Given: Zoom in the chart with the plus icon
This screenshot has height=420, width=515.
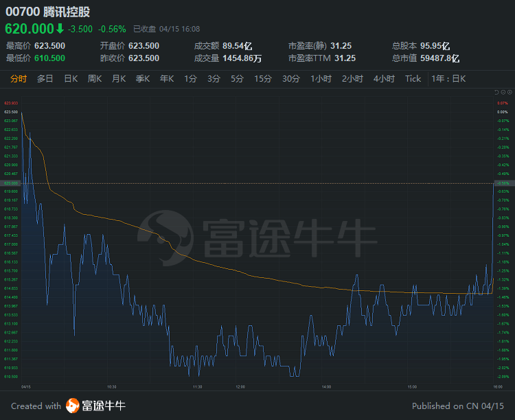Looking at the screenshot, I should pyautogui.click(x=510, y=92).
